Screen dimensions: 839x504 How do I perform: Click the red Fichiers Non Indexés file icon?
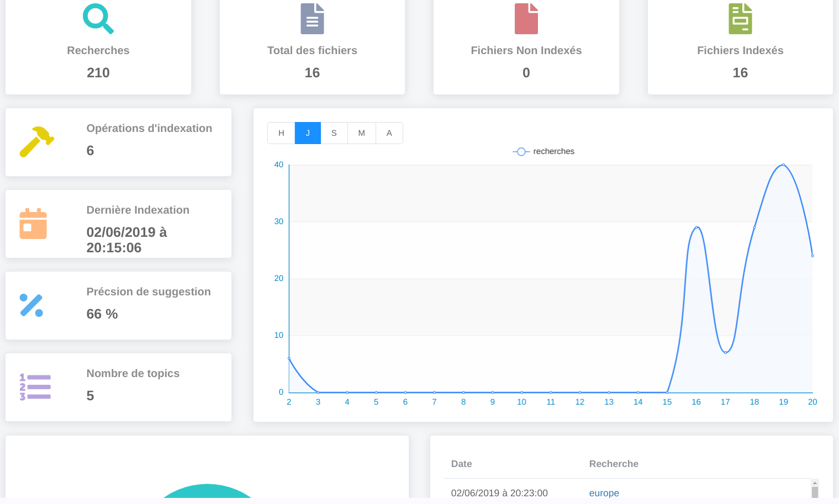tap(526, 19)
